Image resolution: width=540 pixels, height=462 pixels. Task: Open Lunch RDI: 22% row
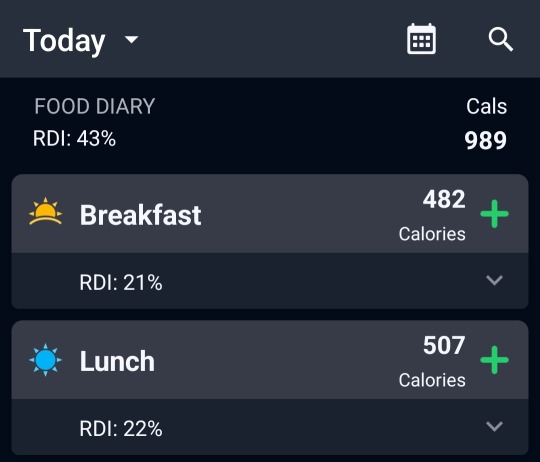270,427
